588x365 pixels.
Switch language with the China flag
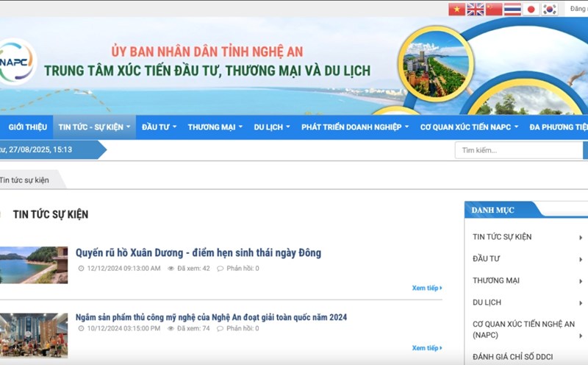tap(493, 10)
